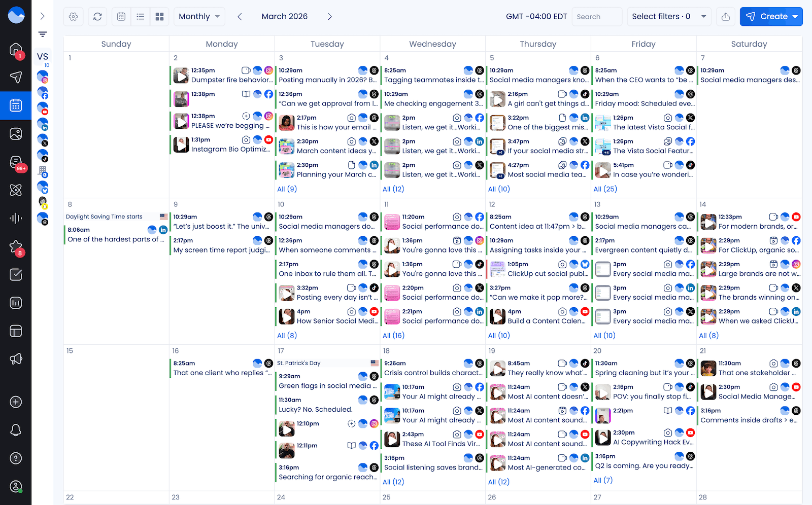Click the megaphone advocacy icon in sidebar

(x=16, y=358)
